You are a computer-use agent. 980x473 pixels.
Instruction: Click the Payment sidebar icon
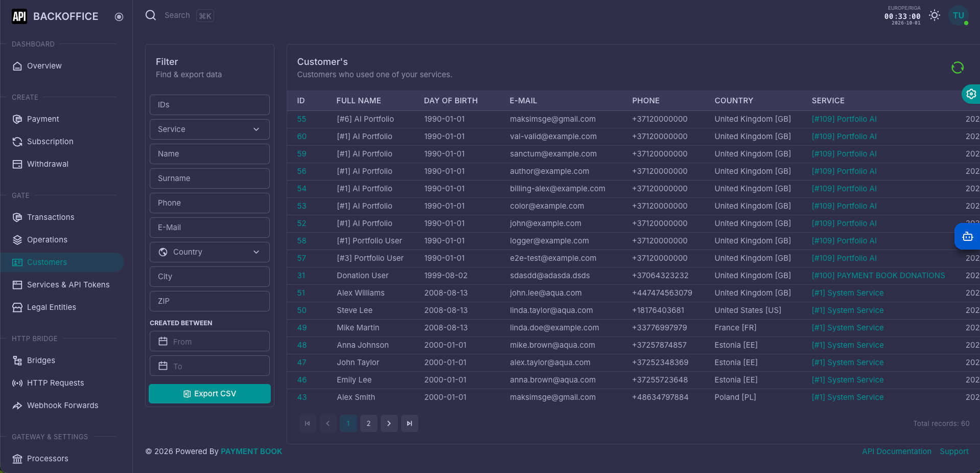(x=17, y=119)
